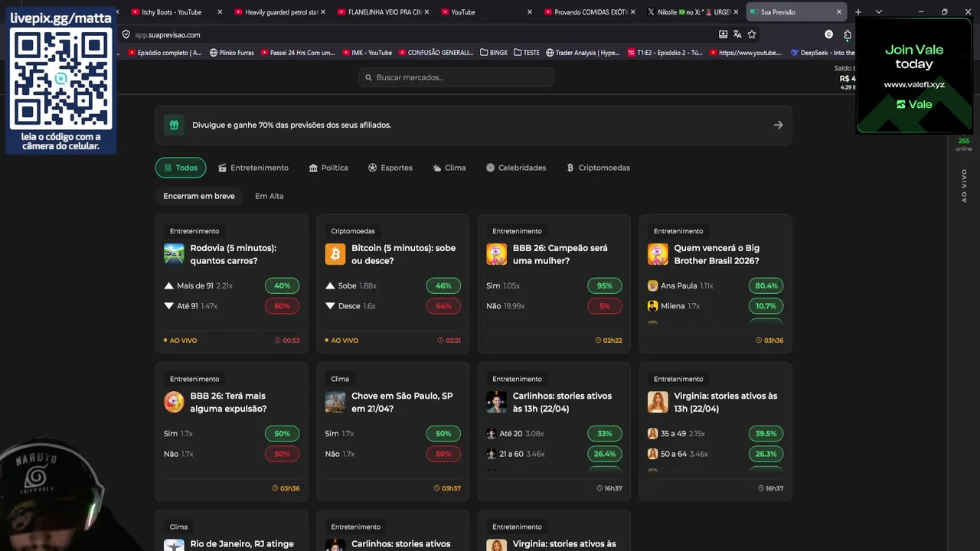Click the Buscar mercados search field
Image resolution: width=980 pixels, height=551 pixels.
pos(456,77)
